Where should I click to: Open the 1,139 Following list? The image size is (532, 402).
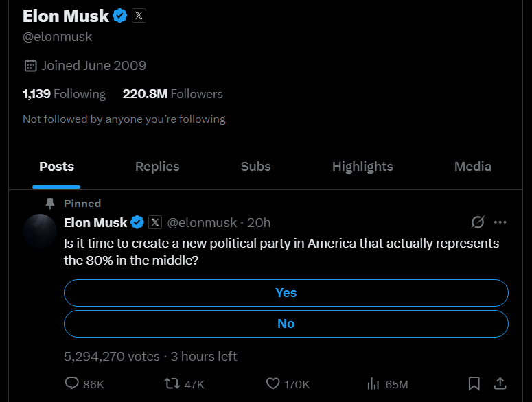64,94
